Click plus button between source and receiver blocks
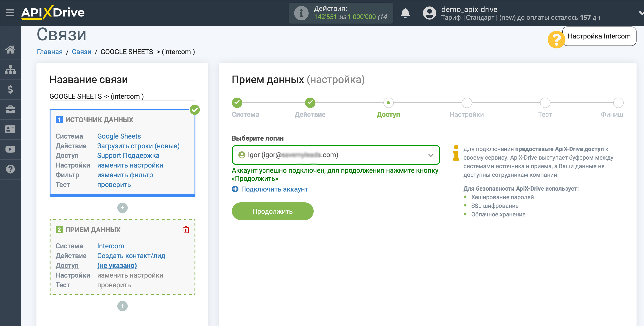This screenshot has height=326, width=644. (122, 208)
